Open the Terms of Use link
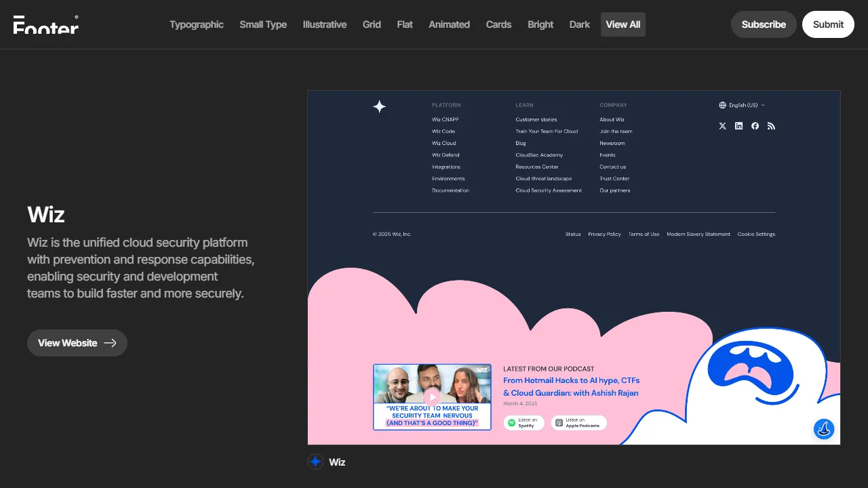 pyautogui.click(x=644, y=235)
